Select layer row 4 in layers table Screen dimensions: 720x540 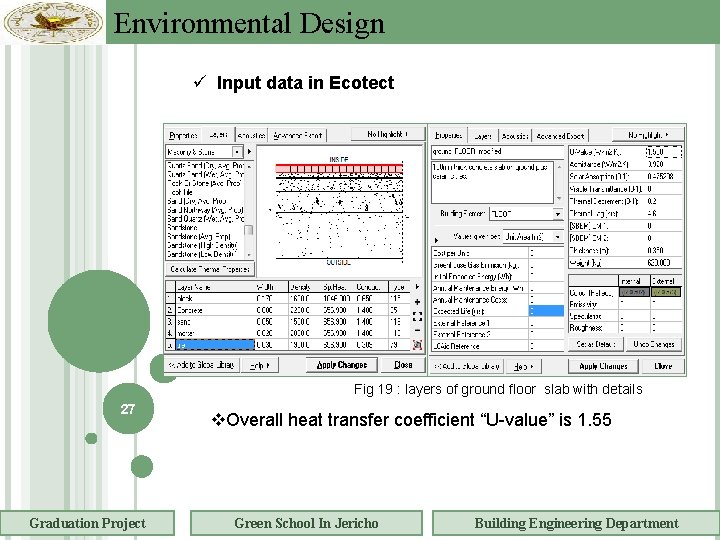(x=287, y=333)
